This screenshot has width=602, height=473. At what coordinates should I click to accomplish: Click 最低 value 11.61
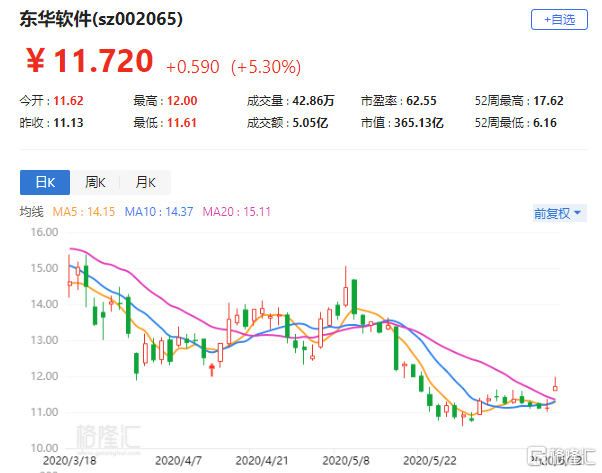coord(182,123)
